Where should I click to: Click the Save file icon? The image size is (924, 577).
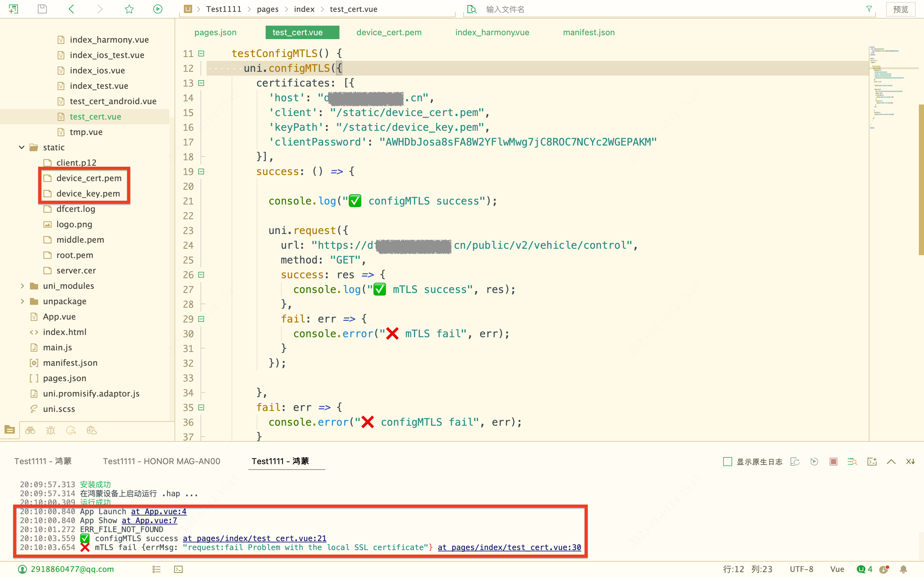[x=42, y=9]
